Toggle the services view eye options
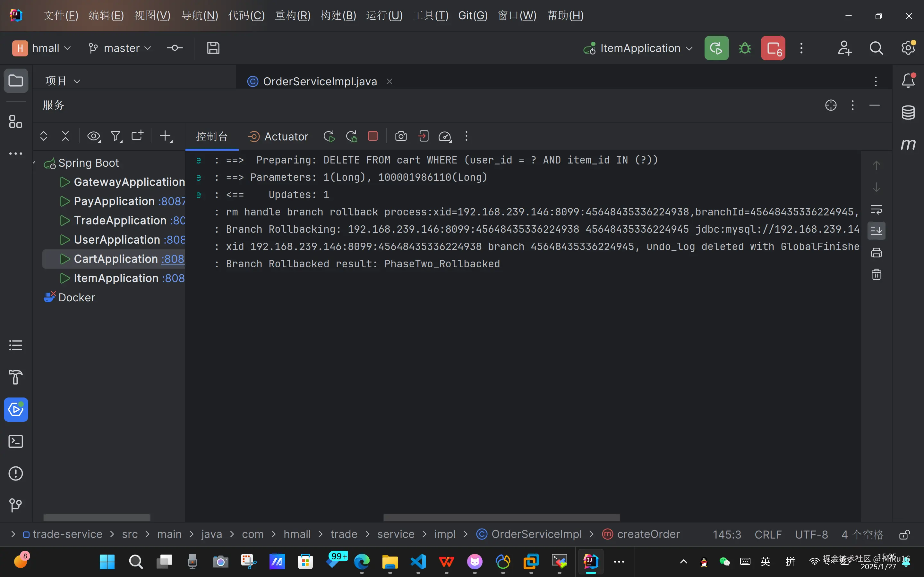This screenshot has width=924, height=577. click(x=94, y=136)
